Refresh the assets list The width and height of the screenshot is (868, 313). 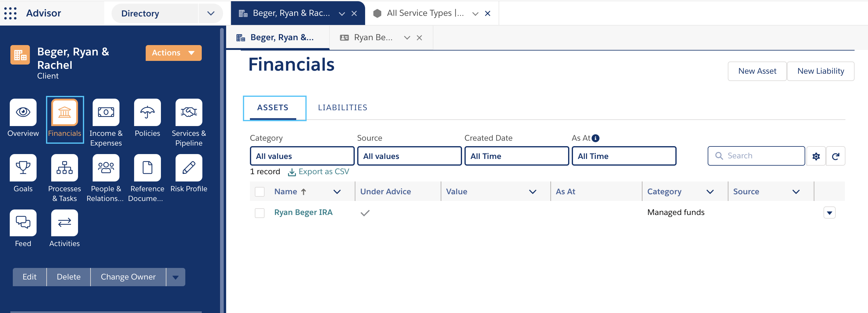coord(835,156)
